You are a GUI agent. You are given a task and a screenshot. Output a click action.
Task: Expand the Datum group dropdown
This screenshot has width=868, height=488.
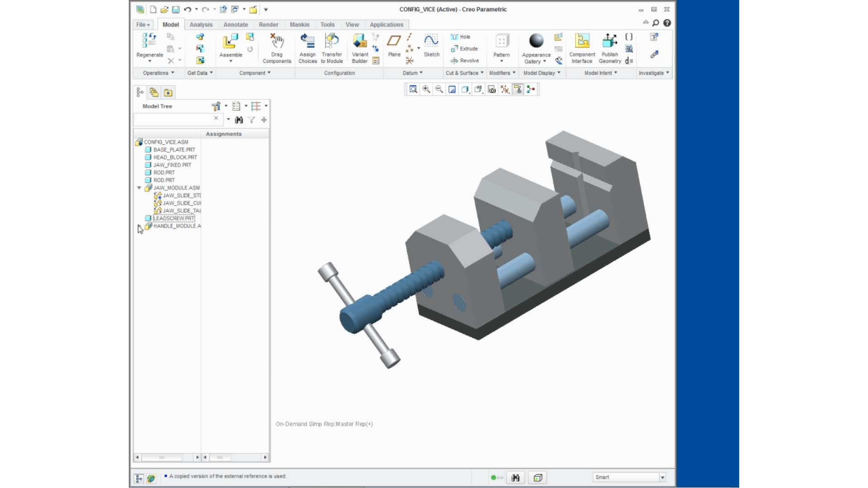pos(413,73)
